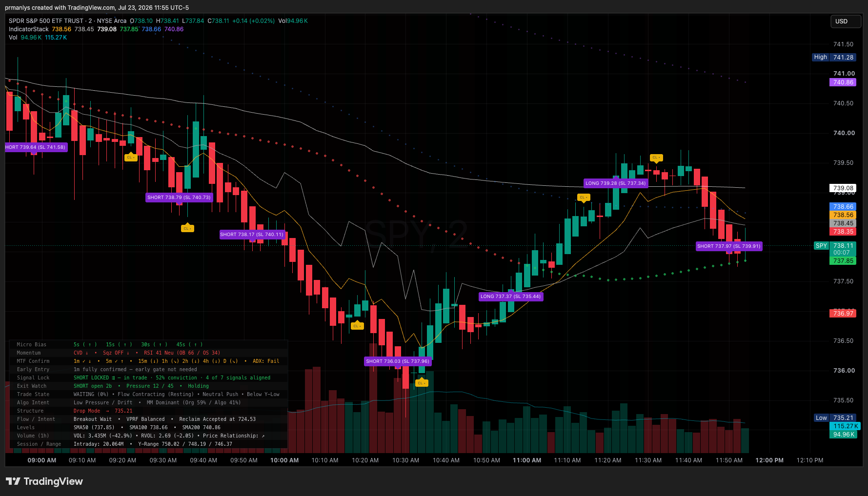Click the SPDR S&P 500 ETF TRUST title
Viewport: 868px width, 496px height.
coord(46,21)
